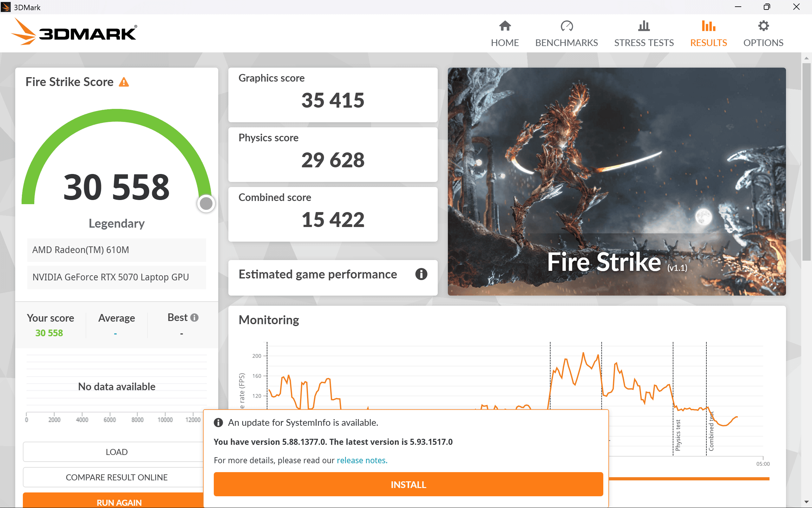
Task: Click the Results orange bars icon
Action: click(708, 26)
